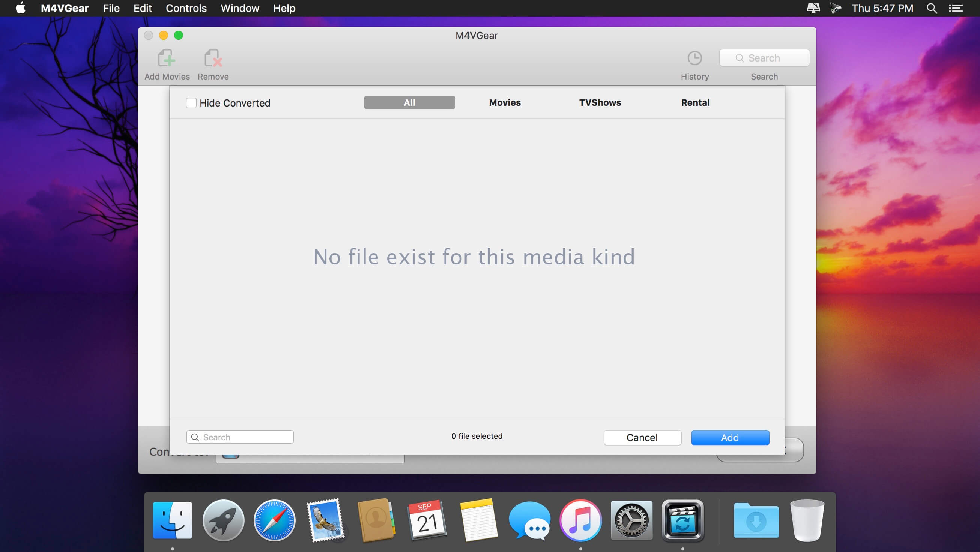Open Notification Center list icon

956,8
